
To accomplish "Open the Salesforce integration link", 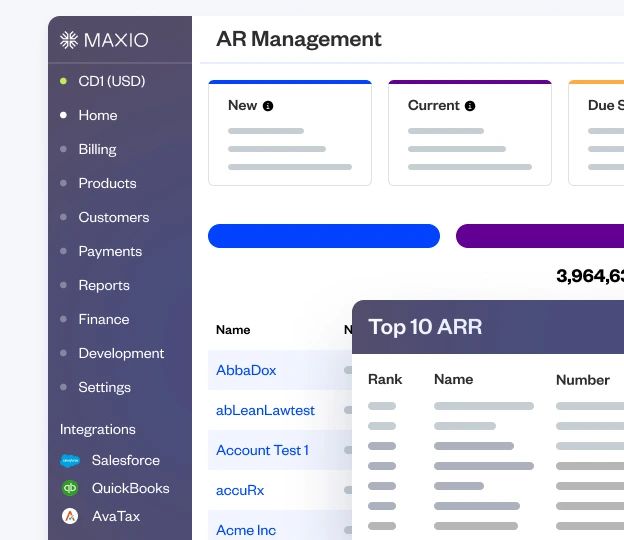I will [126, 460].
